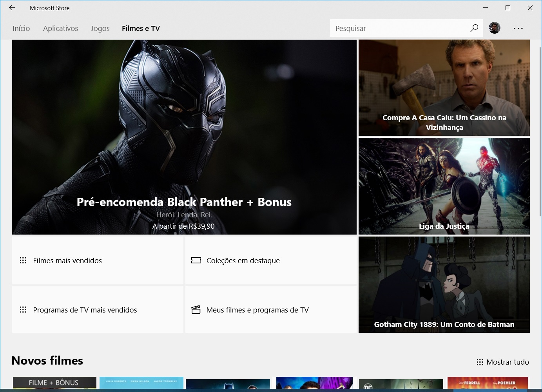Click the Herói. Lenda. Rei. tagline

184,215
